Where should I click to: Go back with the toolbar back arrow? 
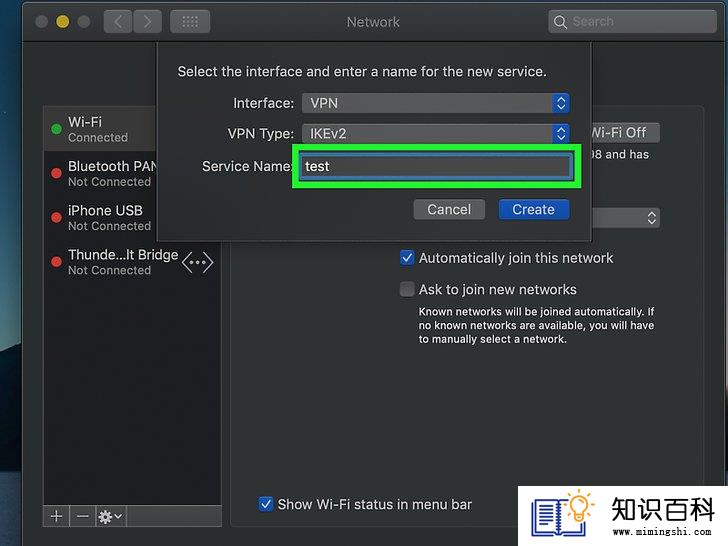pyautogui.click(x=118, y=22)
